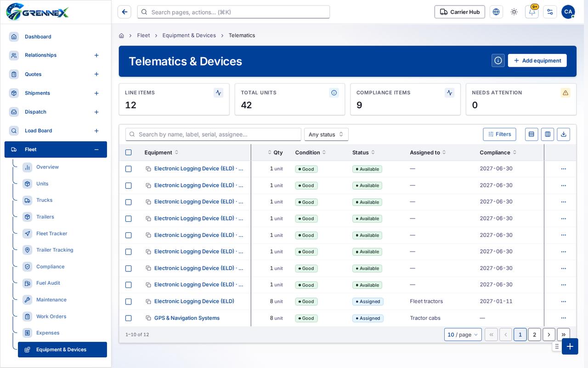The width and height of the screenshot is (588, 368).
Task: Open the language globe icon
Action: pos(496,12)
